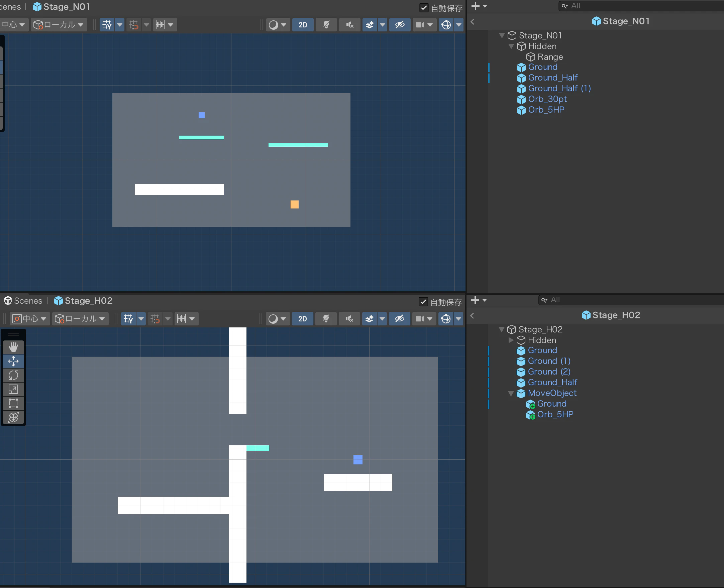Click Scenes breadcrumb in lower scene view
Screen dimensions: 724x588
pos(28,301)
